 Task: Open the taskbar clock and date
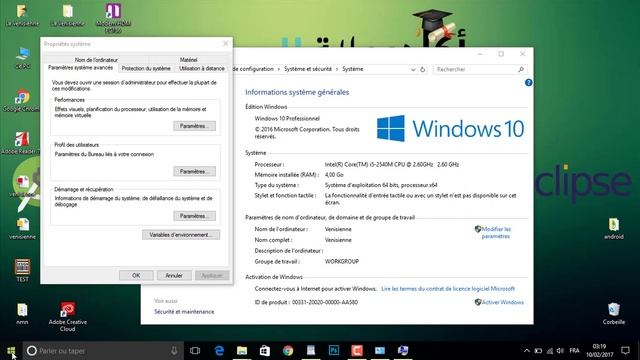pos(599,351)
